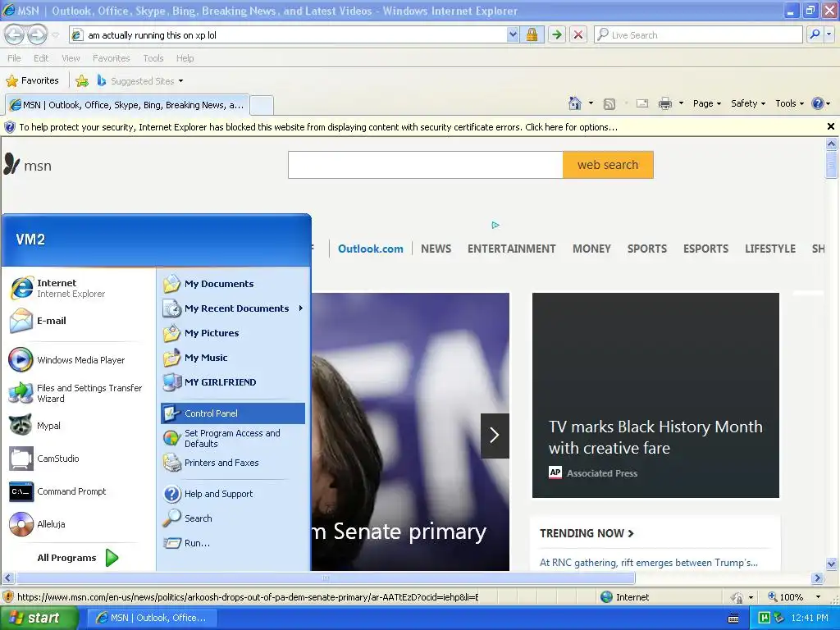
Task: Open TV marks Black History Month article
Action: 655,437
